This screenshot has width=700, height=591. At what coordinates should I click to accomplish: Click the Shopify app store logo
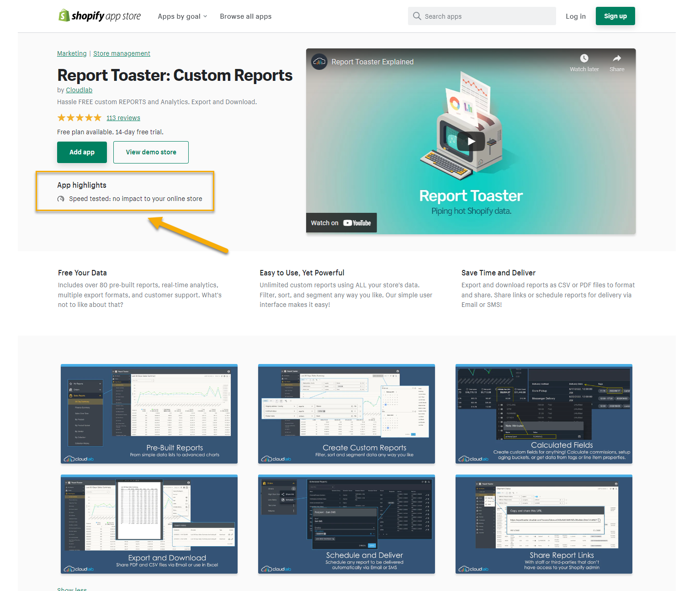point(100,16)
